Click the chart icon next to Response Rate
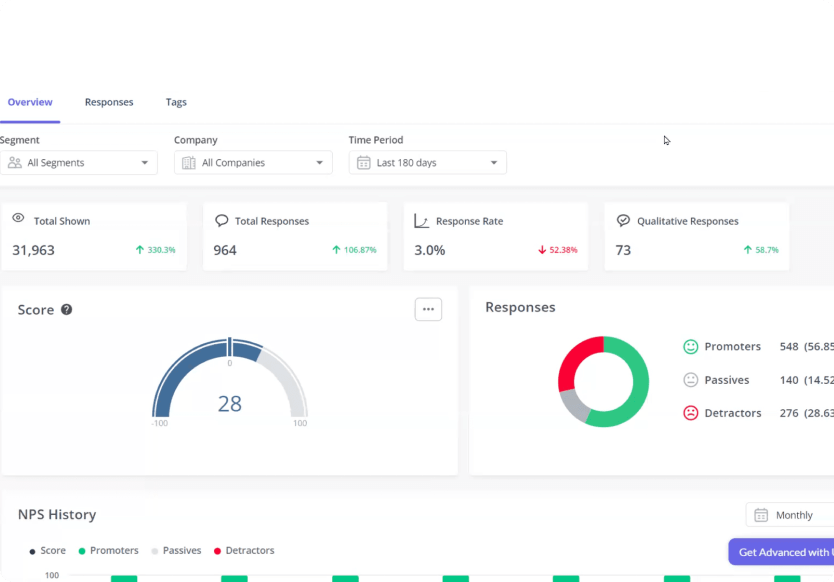Viewport: 834px width, 582px height. pos(422,221)
